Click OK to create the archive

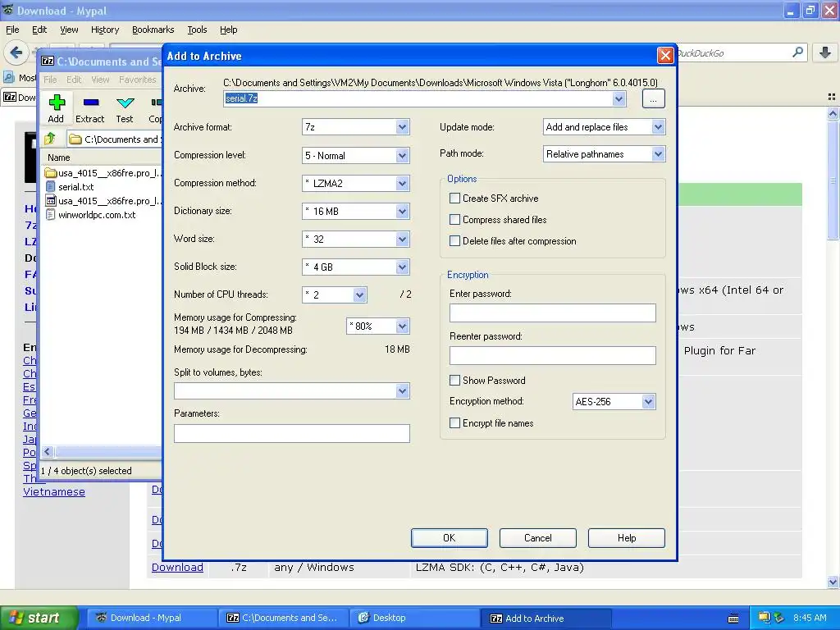coord(449,538)
